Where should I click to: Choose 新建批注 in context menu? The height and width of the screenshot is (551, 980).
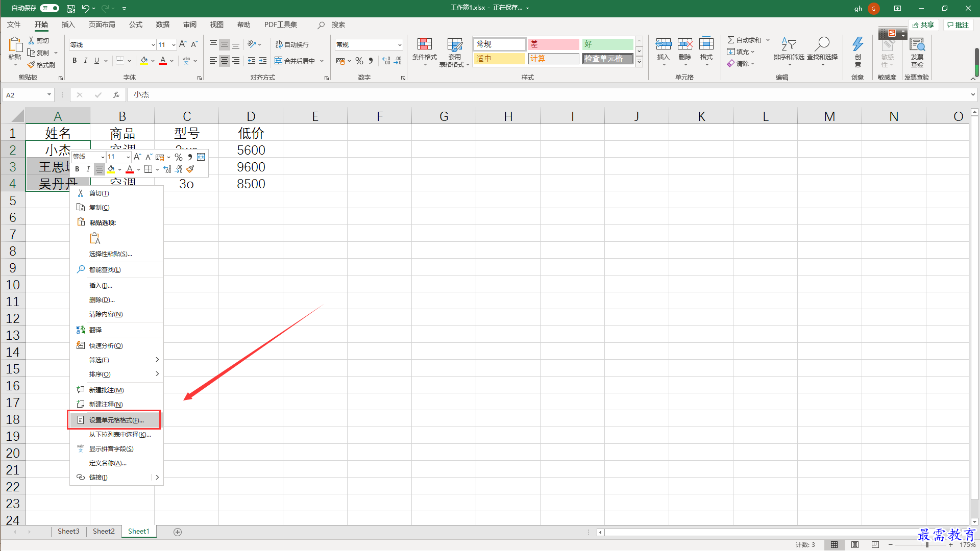(x=116, y=390)
